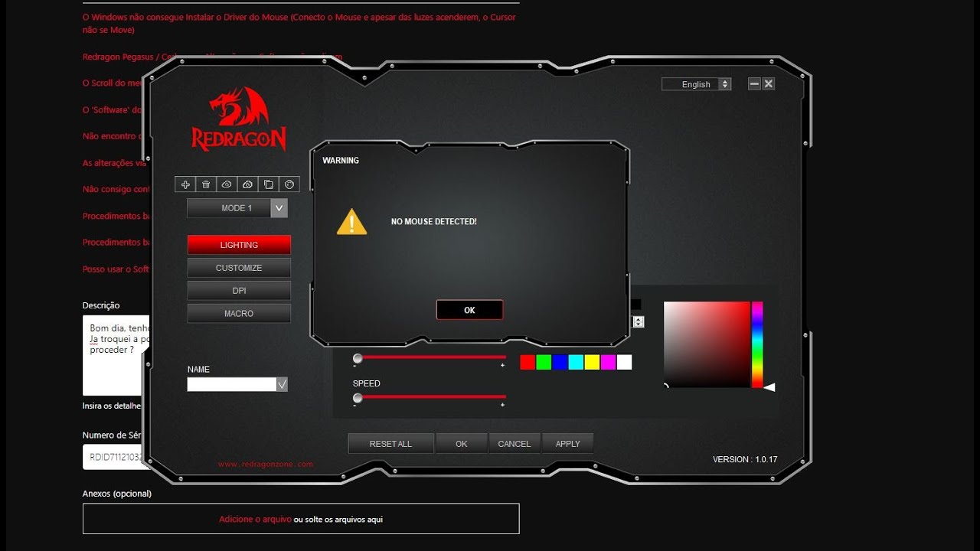The height and width of the screenshot is (551, 980).
Task: Click the 'VERSION : 1.0.17' text
Action: [745, 459]
